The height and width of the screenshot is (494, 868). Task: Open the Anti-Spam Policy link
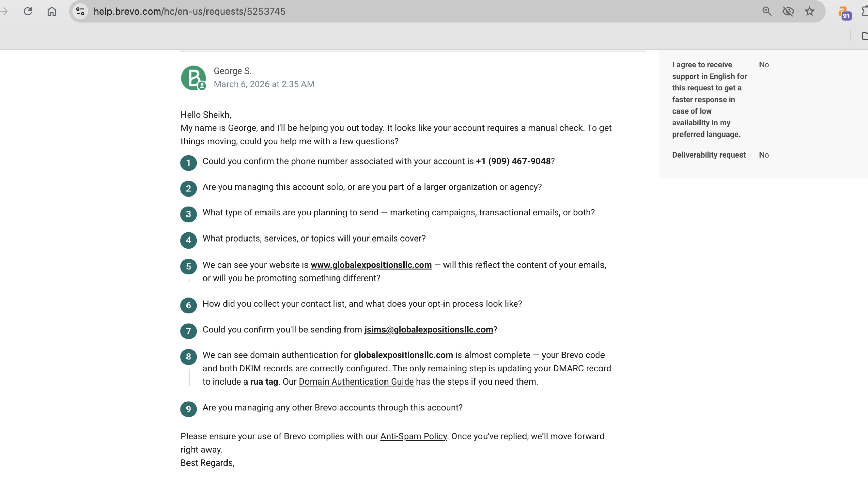pyautogui.click(x=413, y=436)
